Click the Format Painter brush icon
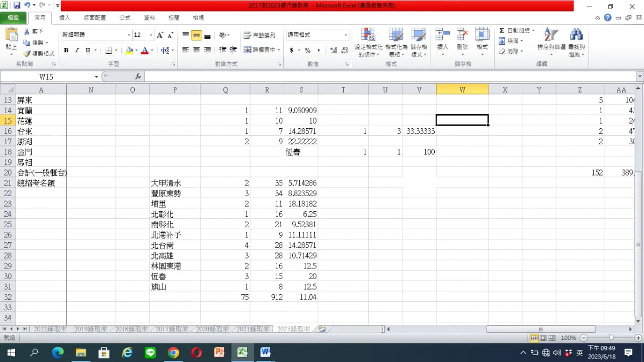Viewport: 644px width, 362px height. pyautogui.click(x=27, y=53)
